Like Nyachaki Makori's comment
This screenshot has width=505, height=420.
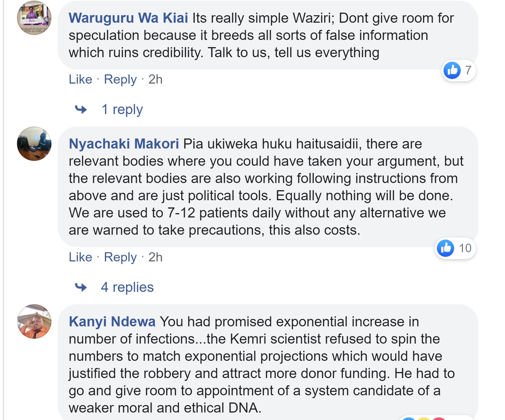[x=80, y=257]
